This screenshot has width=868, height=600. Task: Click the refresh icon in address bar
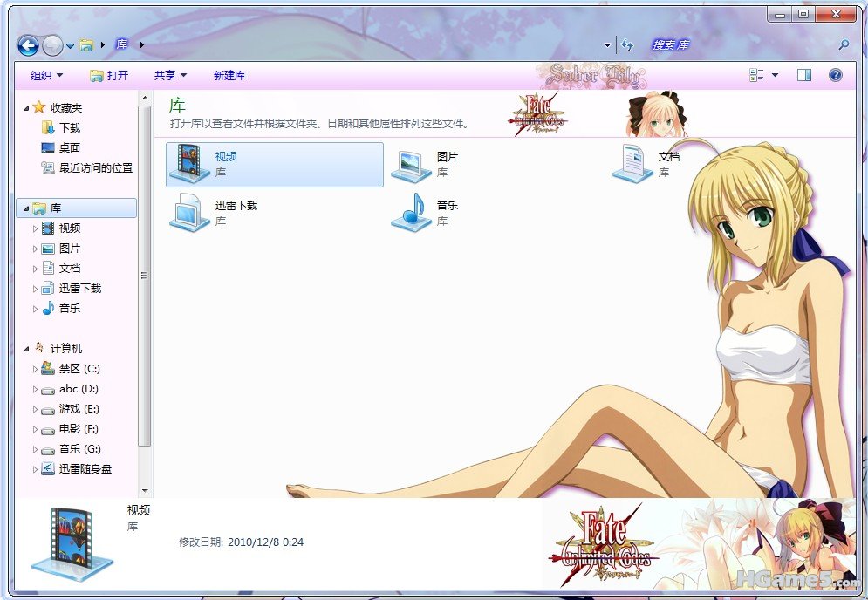pos(626,45)
